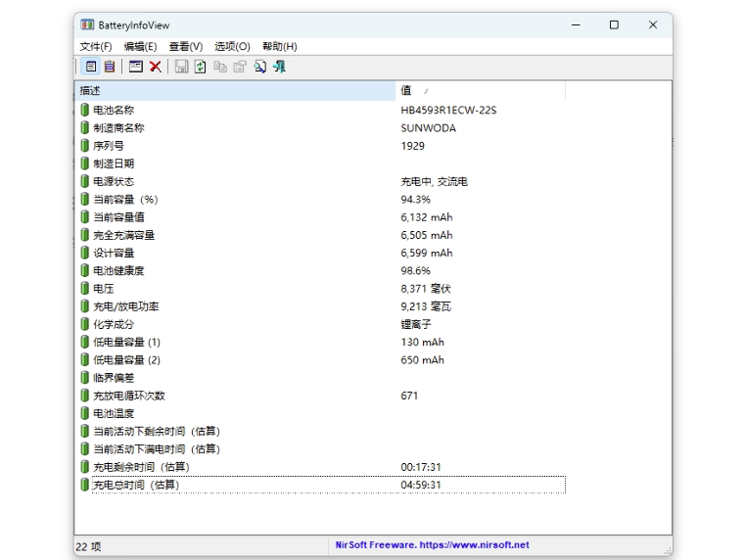This screenshot has width=744, height=560.
Task: Click the red X delete icon
Action: pos(155,67)
